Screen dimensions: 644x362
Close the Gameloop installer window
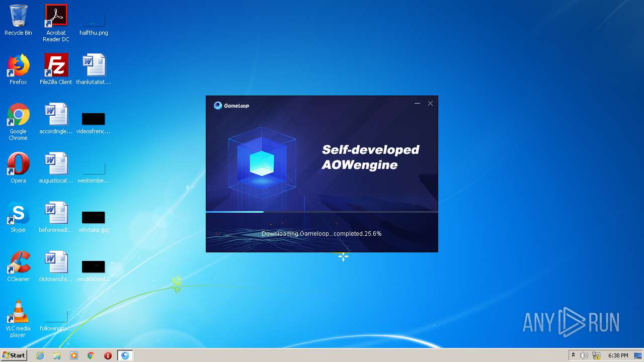tap(430, 104)
